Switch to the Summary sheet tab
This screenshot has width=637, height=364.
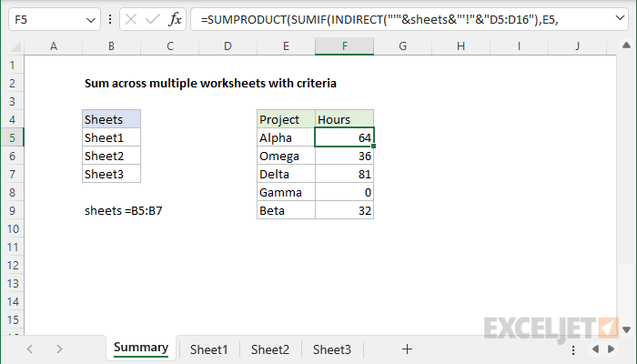pos(141,348)
